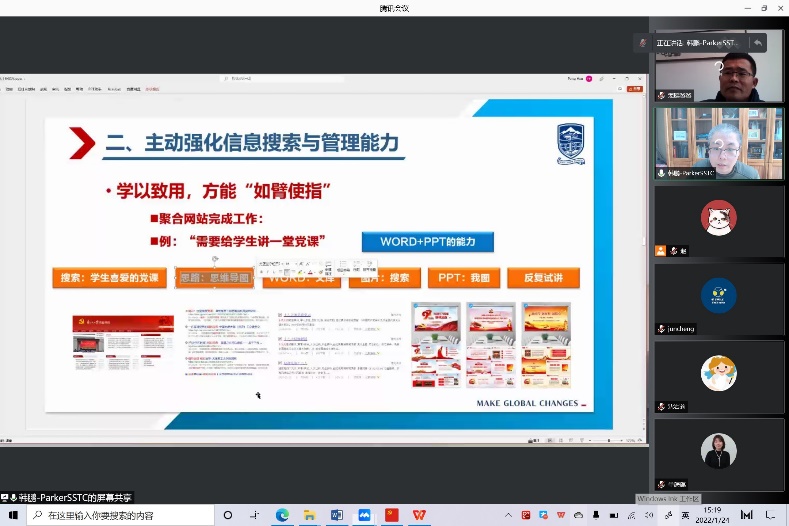The image size is (789, 526).
Task: Open File Explorer from the taskbar
Action: click(x=310, y=515)
